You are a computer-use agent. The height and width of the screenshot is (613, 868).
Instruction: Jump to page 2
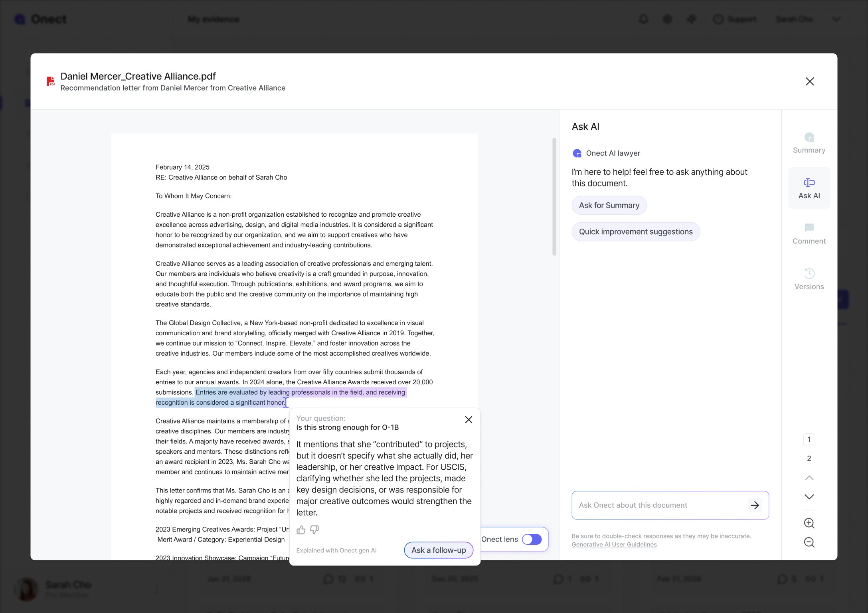[809, 459]
